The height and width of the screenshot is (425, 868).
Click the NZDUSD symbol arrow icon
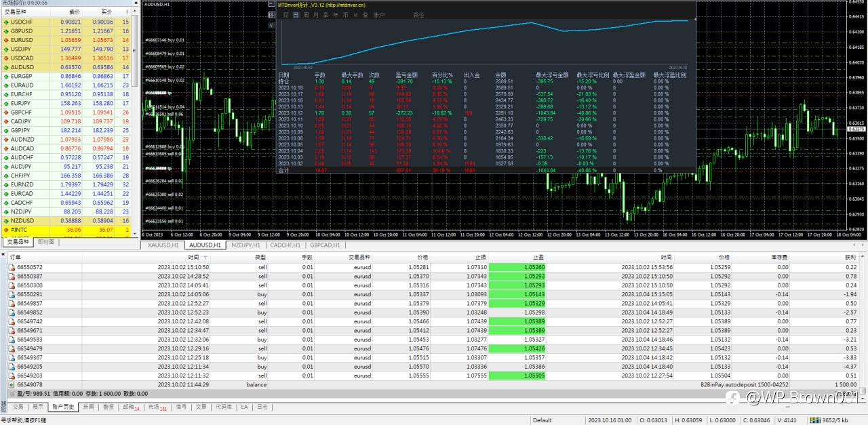(6, 220)
